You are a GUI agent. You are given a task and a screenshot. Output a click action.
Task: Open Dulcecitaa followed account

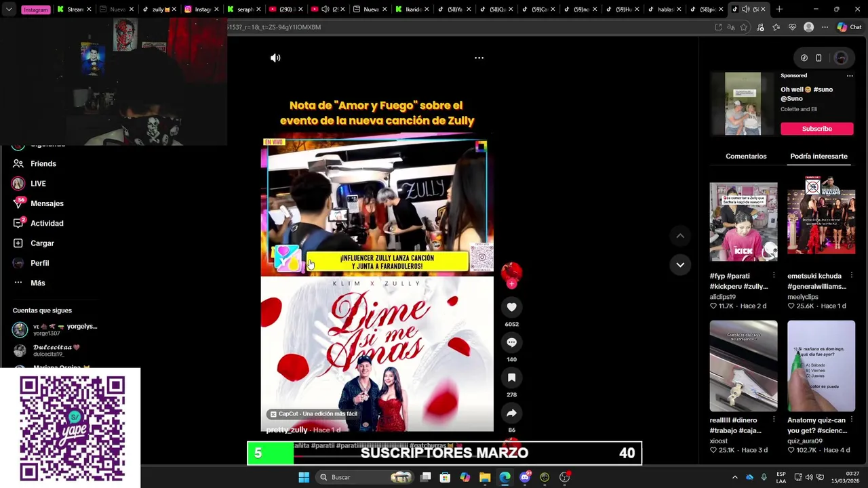(47, 350)
